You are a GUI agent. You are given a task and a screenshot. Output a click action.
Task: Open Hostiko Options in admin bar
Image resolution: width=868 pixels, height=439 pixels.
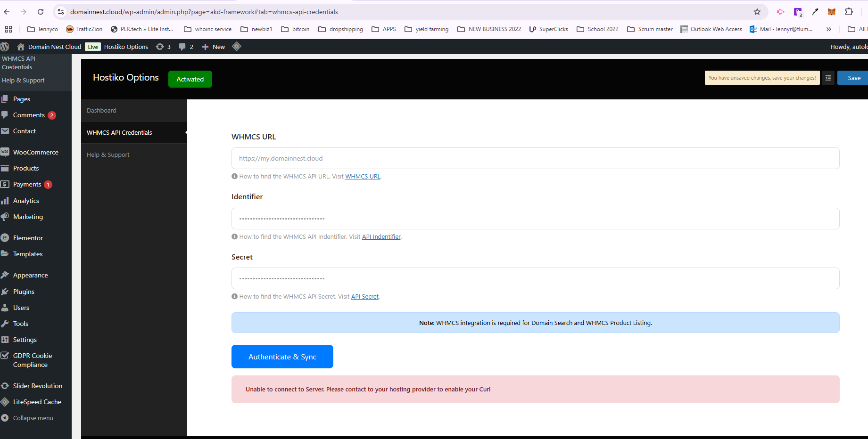[126, 47]
